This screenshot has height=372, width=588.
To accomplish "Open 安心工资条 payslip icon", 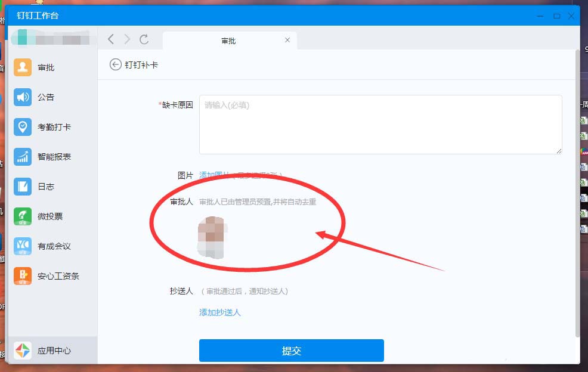I will pyautogui.click(x=23, y=276).
